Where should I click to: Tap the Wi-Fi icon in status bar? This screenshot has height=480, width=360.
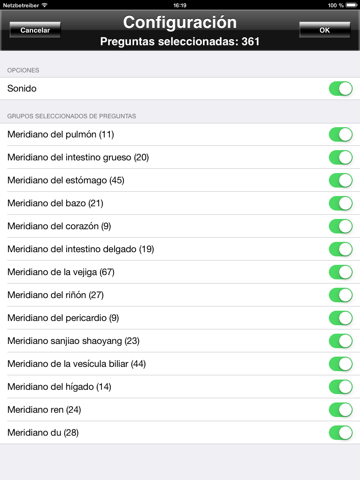pos(44,5)
